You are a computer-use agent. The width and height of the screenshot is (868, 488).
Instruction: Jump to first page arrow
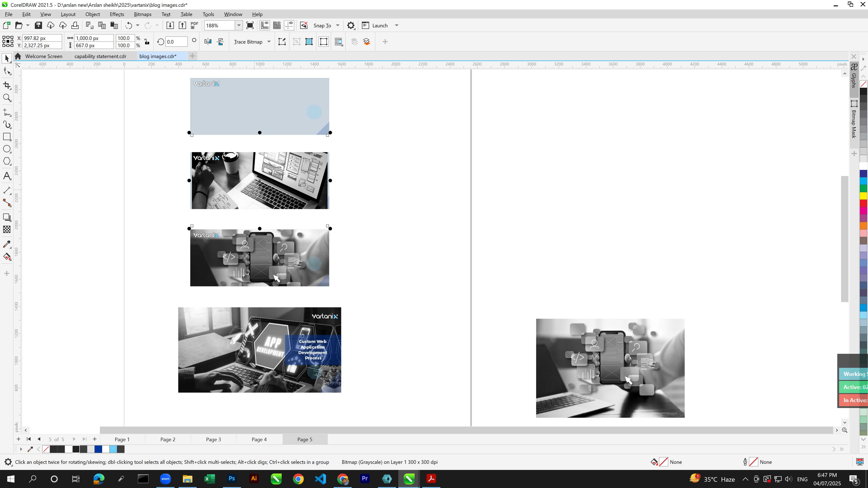click(29, 439)
